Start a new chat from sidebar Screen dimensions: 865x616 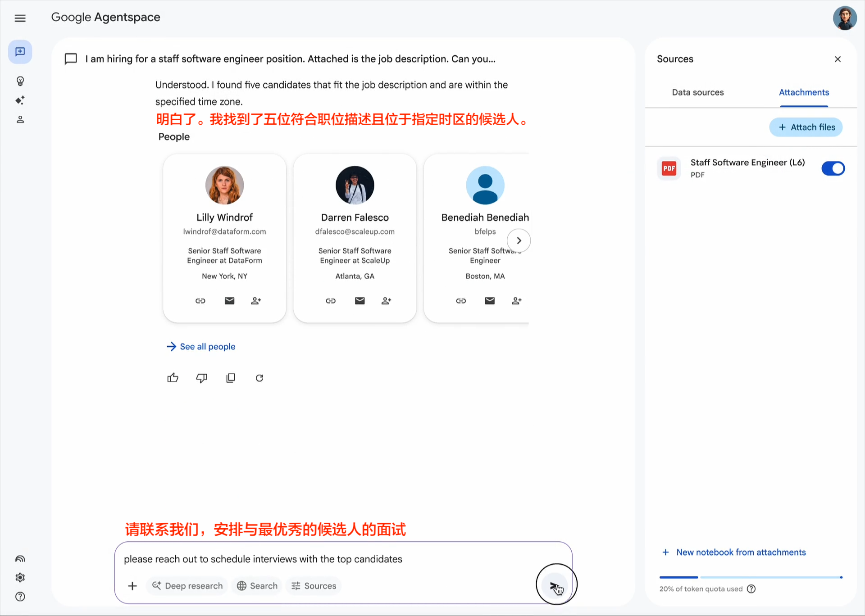click(20, 52)
